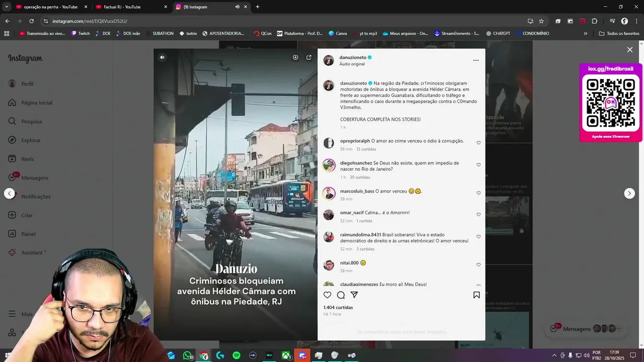Open the Chrome apps grid icon

tap(7, 34)
